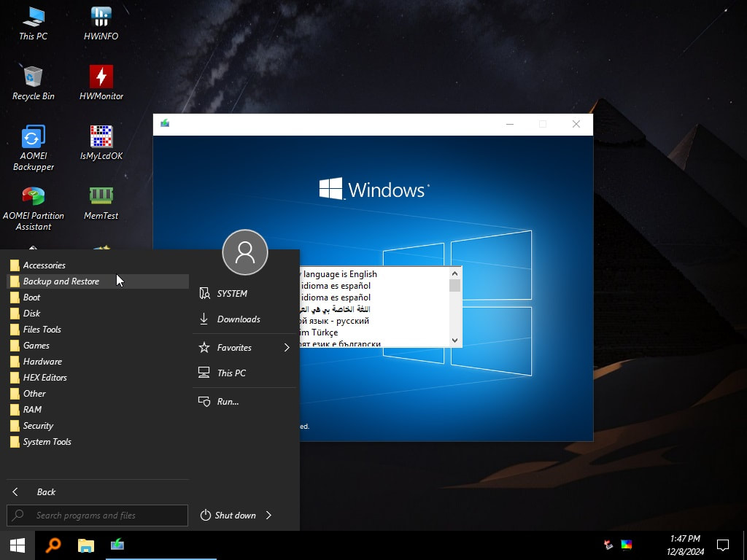Expand the Games folder
The width and height of the screenshot is (747, 560).
point(98,346)
